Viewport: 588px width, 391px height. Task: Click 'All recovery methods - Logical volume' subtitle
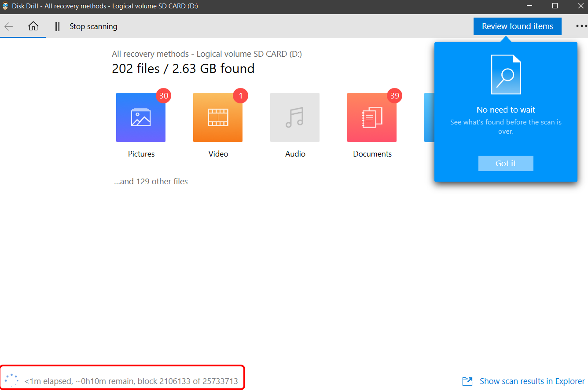tap(207, 54)
